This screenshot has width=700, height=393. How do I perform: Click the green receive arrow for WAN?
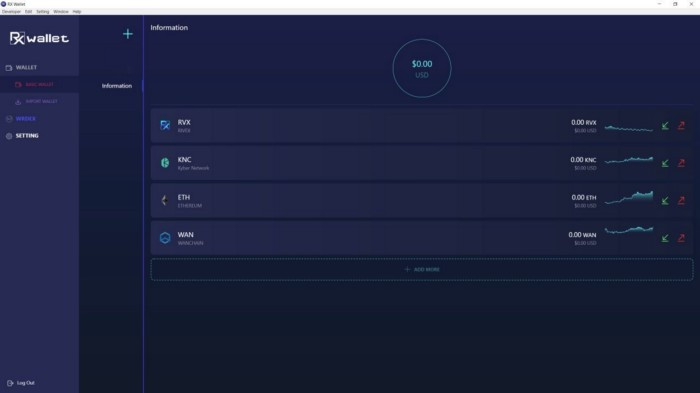tap(665, 238)
